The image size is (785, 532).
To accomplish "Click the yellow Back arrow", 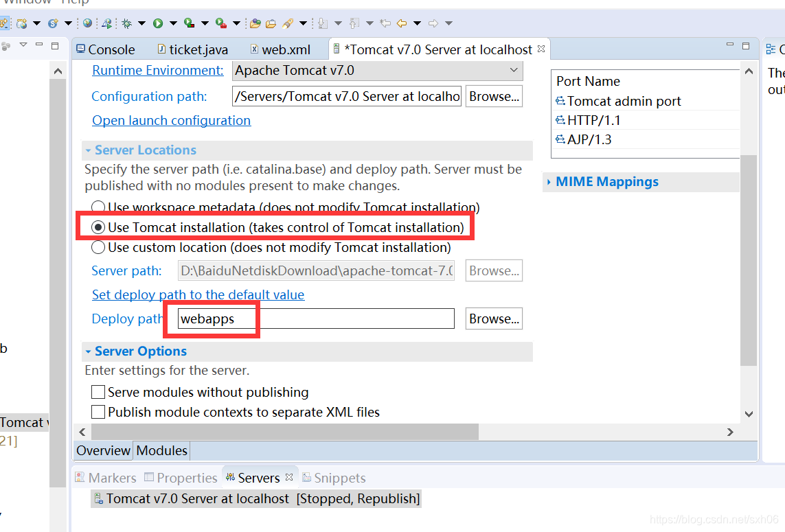I will coord(402,23).
